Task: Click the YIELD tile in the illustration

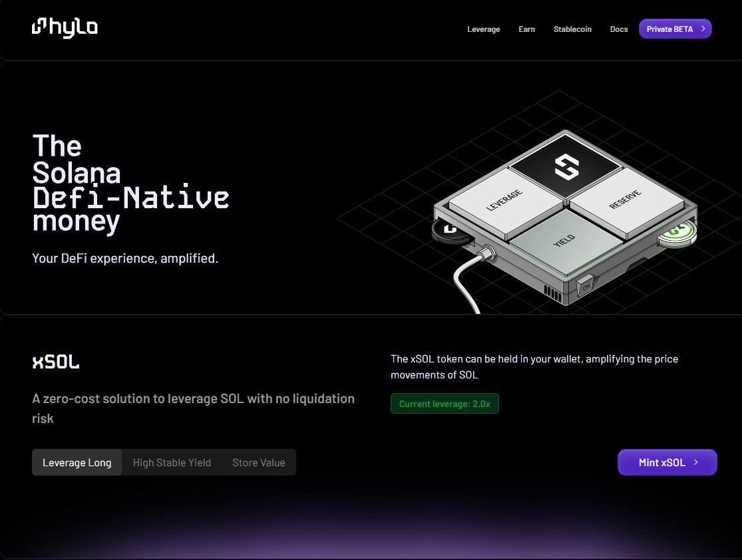Action: [566, 241]
